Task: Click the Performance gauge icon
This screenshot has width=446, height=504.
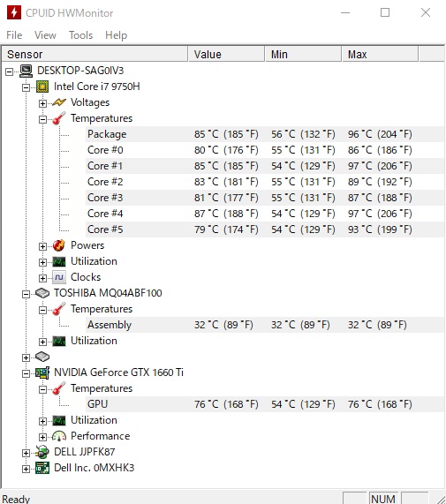Action: 59,436
